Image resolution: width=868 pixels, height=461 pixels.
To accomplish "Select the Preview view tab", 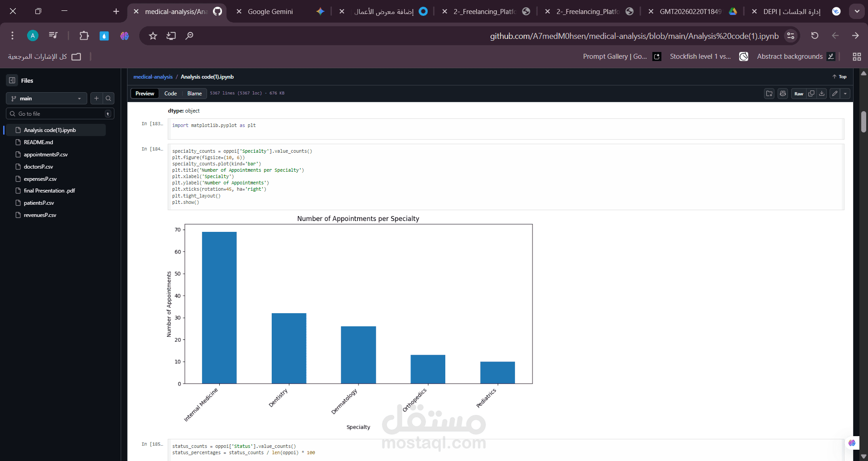I will pos(145,94).
